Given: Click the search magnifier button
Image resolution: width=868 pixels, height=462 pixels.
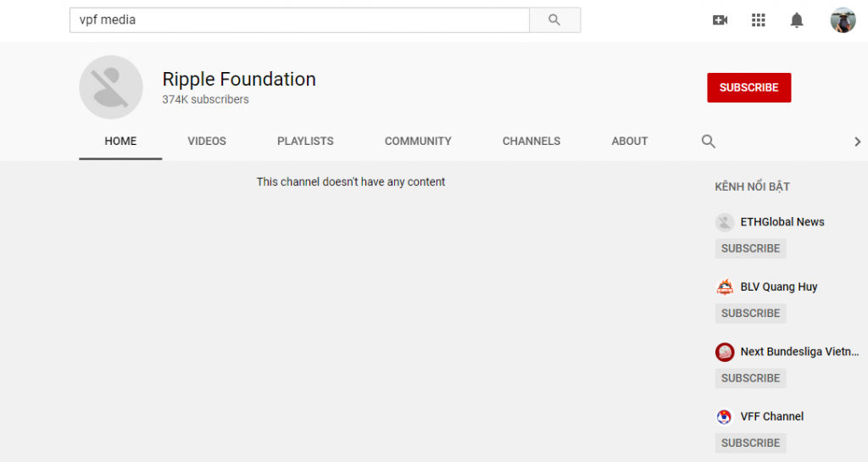Looking at the screenshot, I should pos(554,19).
